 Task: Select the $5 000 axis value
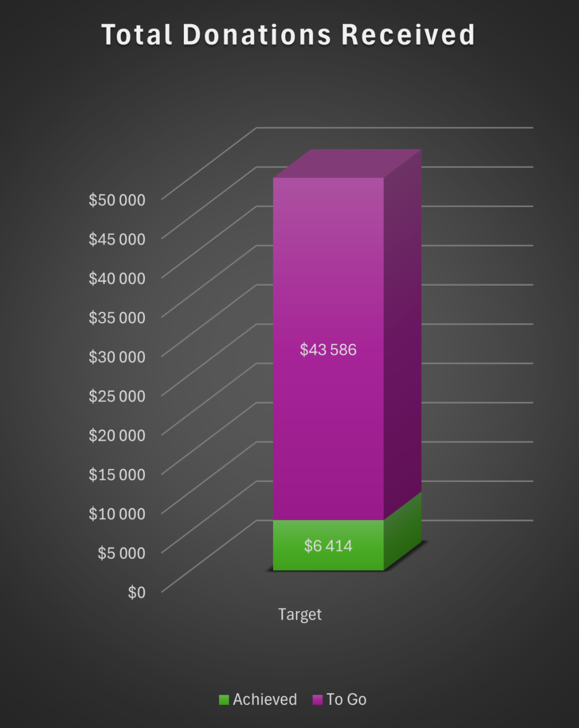[121, 553]
